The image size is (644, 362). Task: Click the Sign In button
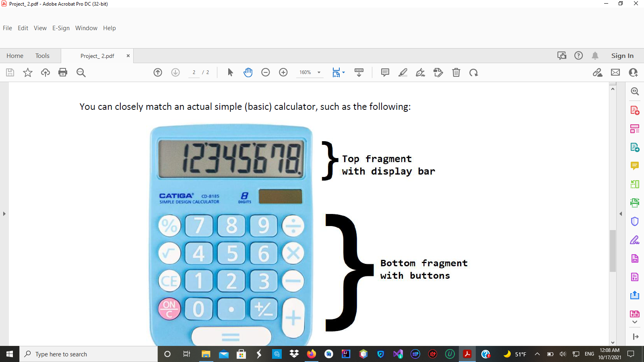coord(622,56)
